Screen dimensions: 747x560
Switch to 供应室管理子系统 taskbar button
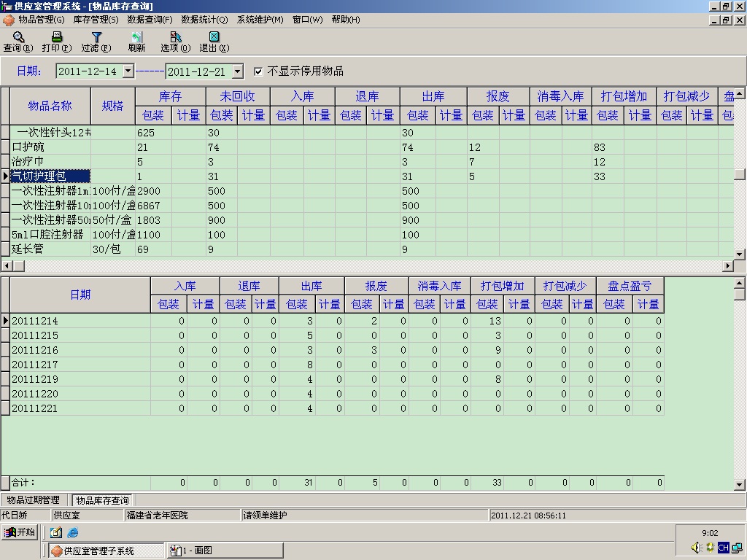pos(106,551)
